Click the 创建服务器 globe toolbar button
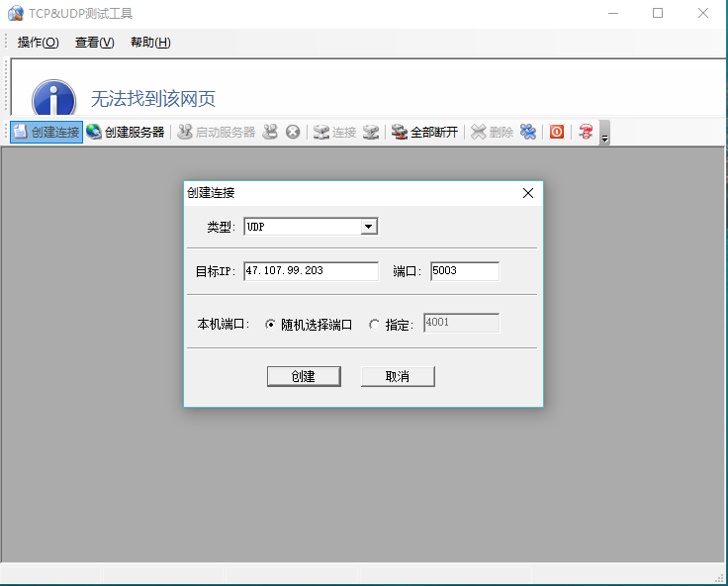 [126, 132]
